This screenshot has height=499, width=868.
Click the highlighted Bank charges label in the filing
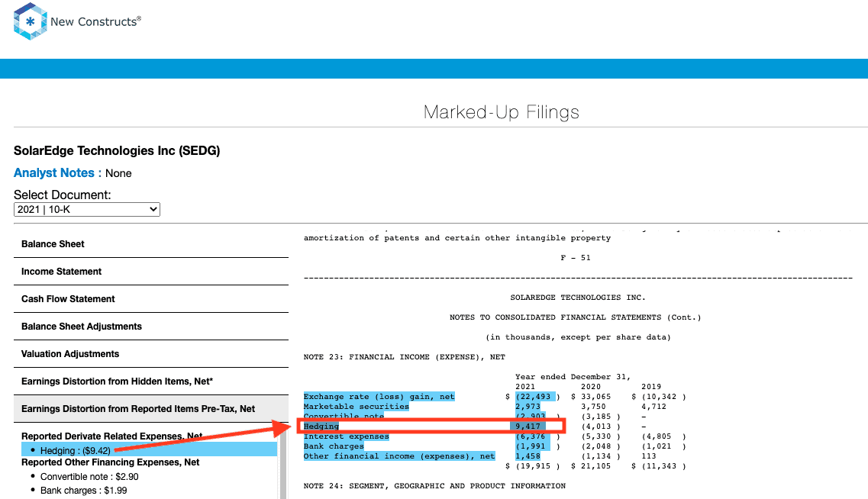point(334,446)
